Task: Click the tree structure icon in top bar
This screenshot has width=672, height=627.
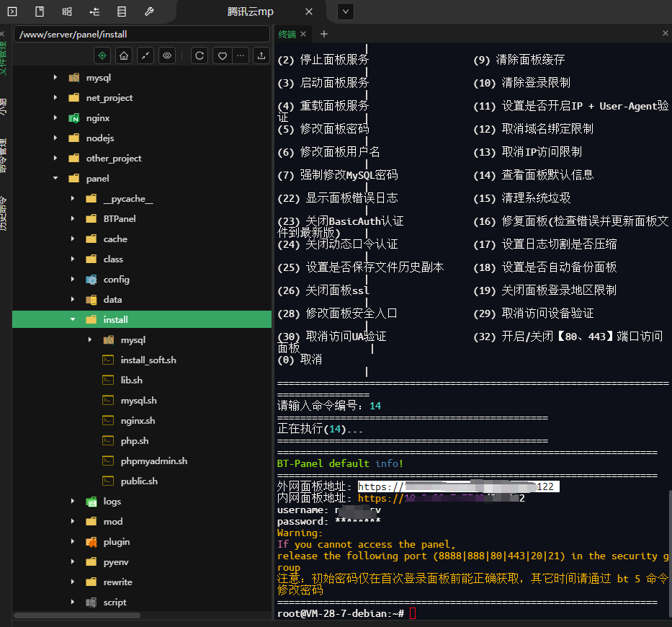Action: pos(94,12)
